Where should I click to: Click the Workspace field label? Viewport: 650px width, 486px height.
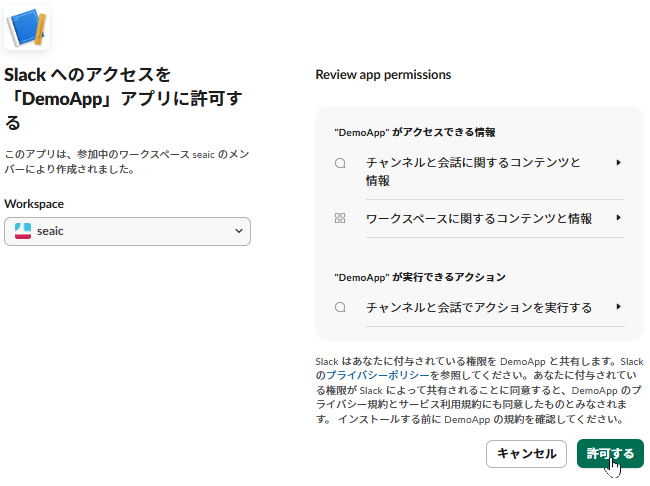[34, 203]
